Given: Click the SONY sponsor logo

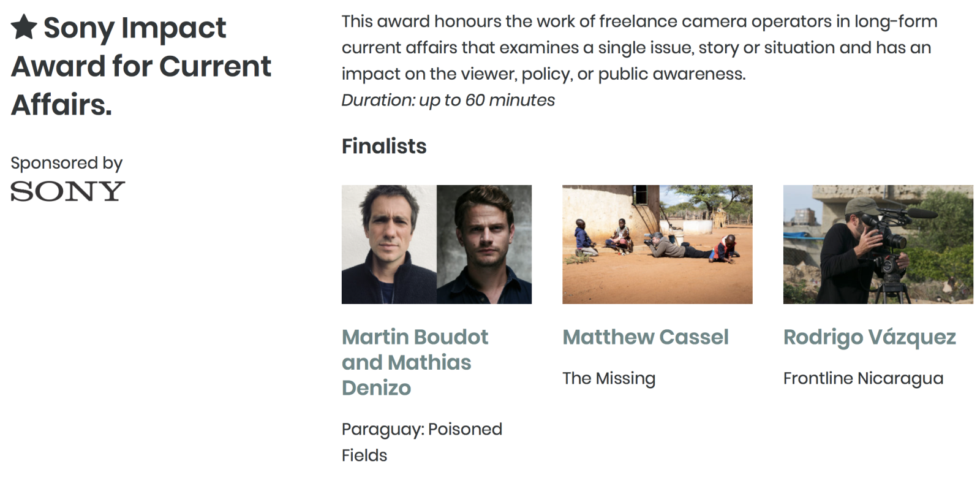Looking at the screenshot, I should [x=67, y=191].
